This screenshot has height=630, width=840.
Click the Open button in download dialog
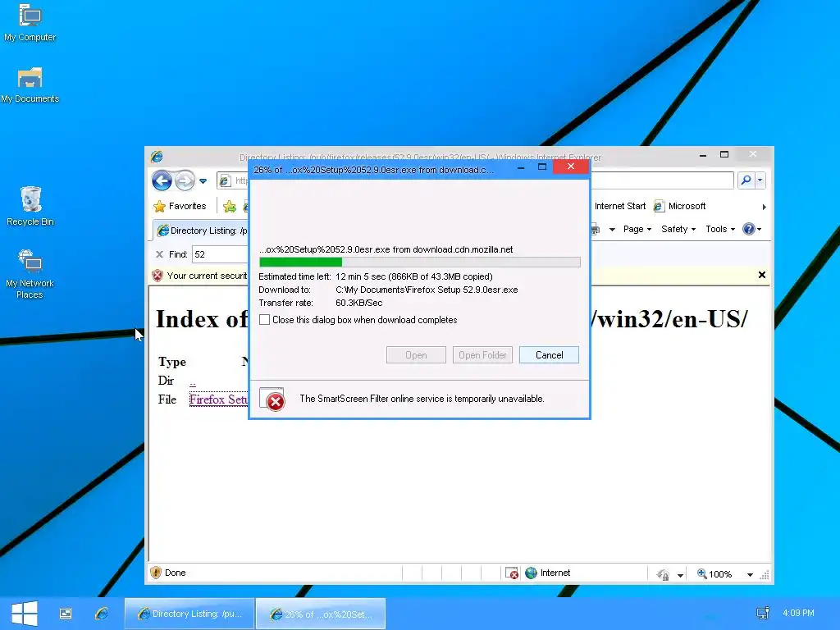(416, 355)
